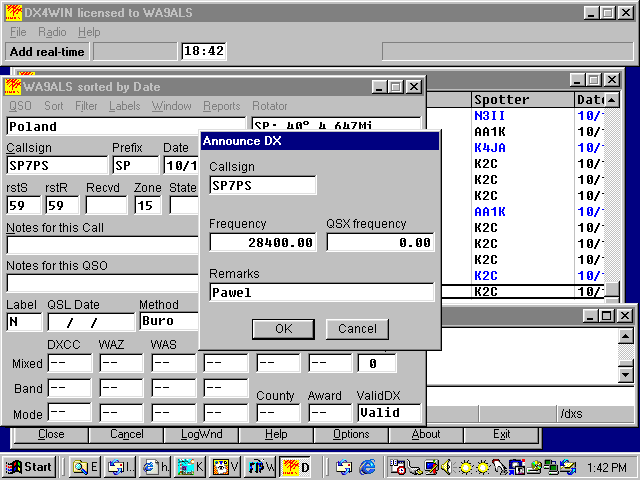
Task: Switch to the taskbar button labeled K
Action: (x=191, y=467)
